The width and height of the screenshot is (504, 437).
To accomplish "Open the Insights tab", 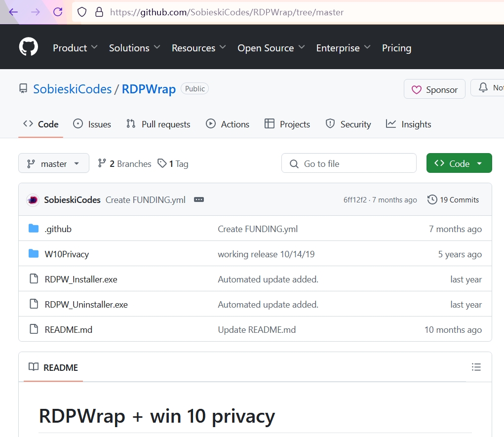I will (409, 124).
